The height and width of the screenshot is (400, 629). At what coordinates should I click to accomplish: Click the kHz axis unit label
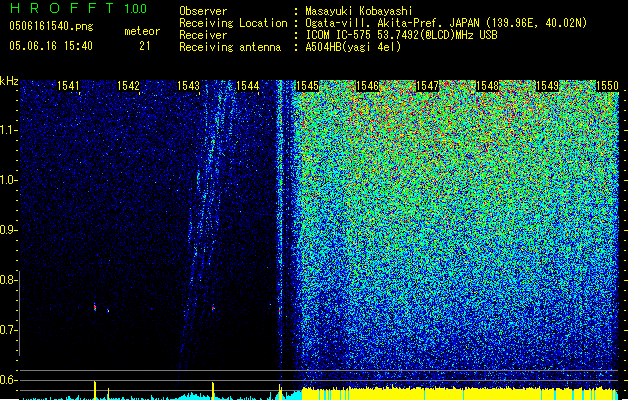tap(9, 81)
